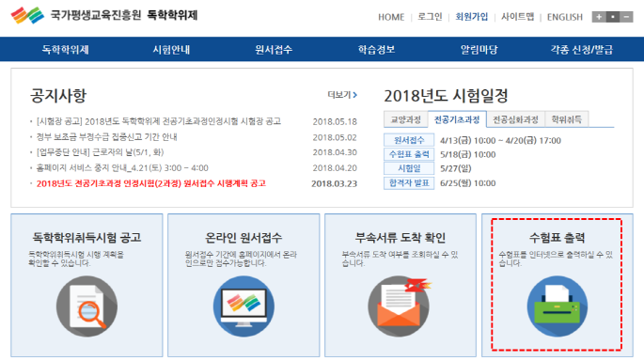Click the document magnifier icon for 독학학위취득시험 공고
The image size is (644, 361).
(86, 306)
